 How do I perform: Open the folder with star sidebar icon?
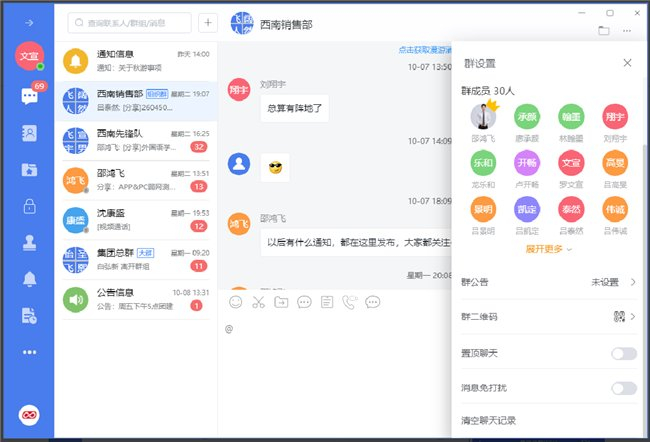[29, 170]
